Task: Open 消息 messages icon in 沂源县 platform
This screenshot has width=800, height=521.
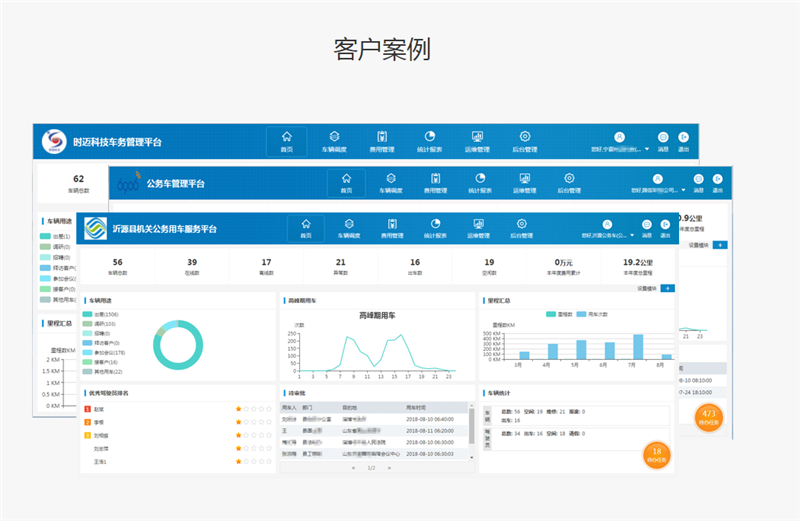Action: pyautogui.click(x=647, y=227)
